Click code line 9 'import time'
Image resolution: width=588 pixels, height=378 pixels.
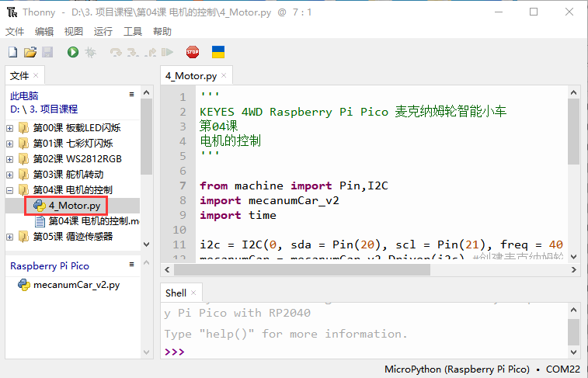pyautogui.click(x=238, y=216)
